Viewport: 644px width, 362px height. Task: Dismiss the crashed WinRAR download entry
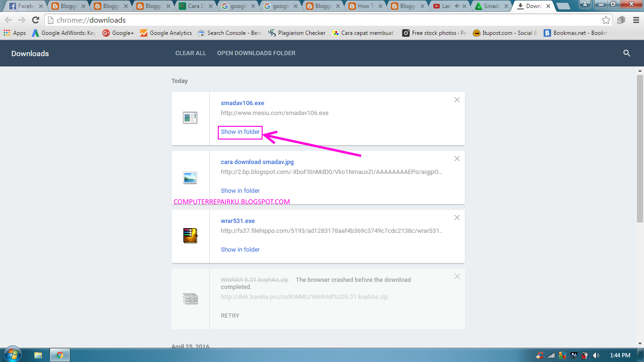457,277
